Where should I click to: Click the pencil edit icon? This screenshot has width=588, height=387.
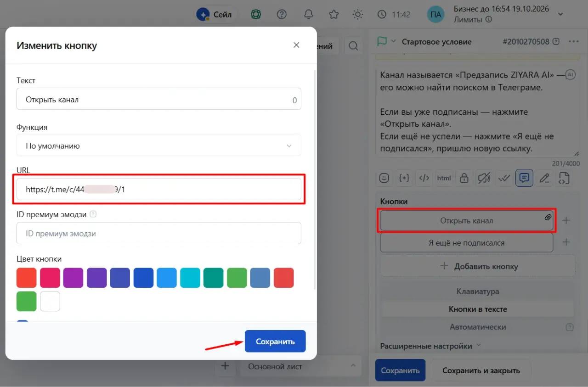(544, 178)
